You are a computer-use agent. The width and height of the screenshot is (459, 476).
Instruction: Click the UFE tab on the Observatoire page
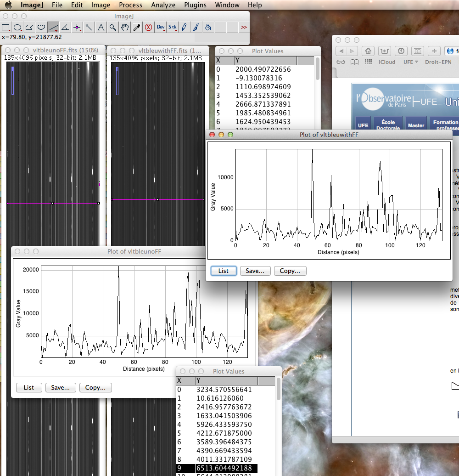[363, 125]
